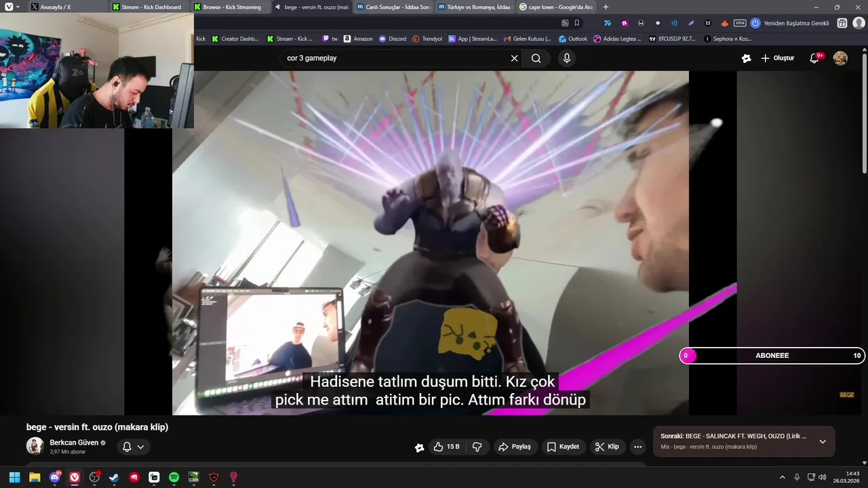Click Yeniden Başlatma Gerekli restart notice

790,23
